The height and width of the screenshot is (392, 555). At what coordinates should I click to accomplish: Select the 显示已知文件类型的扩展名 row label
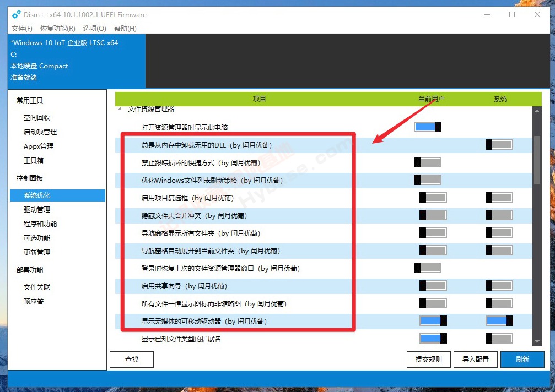(x=181, y=339)
